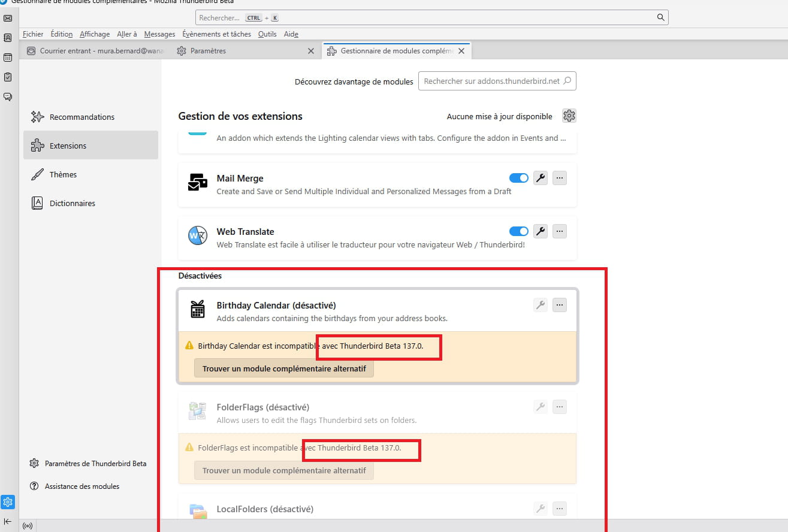Click the 'Aucune mise à jour disponible' text

click(x=500, y=117)
